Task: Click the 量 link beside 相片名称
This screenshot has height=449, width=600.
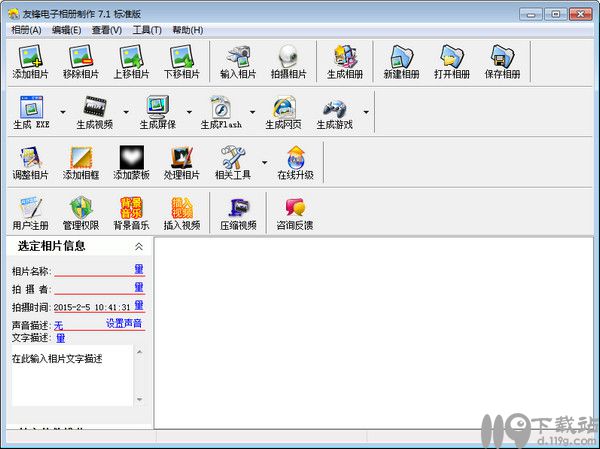Action: click(139, 269)
